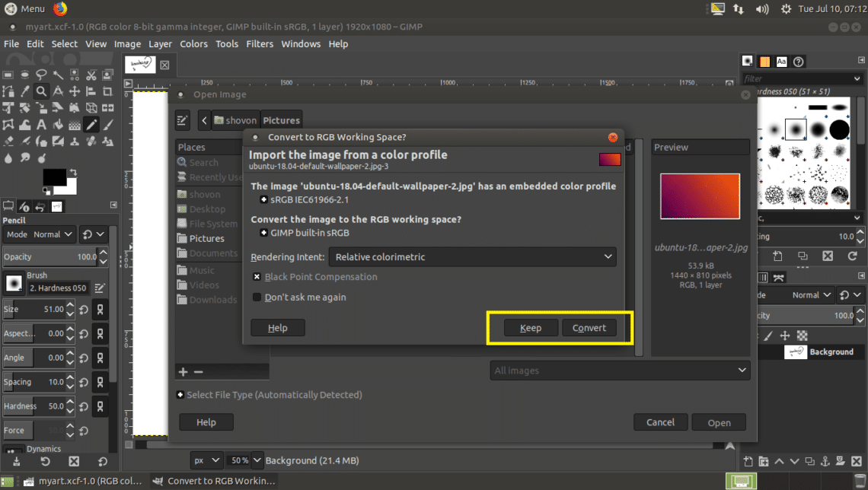Uncheck Black Point Compensation
The width and height of the screenshot is (868, 490).
pyautogui.click(x=257, y=277)
